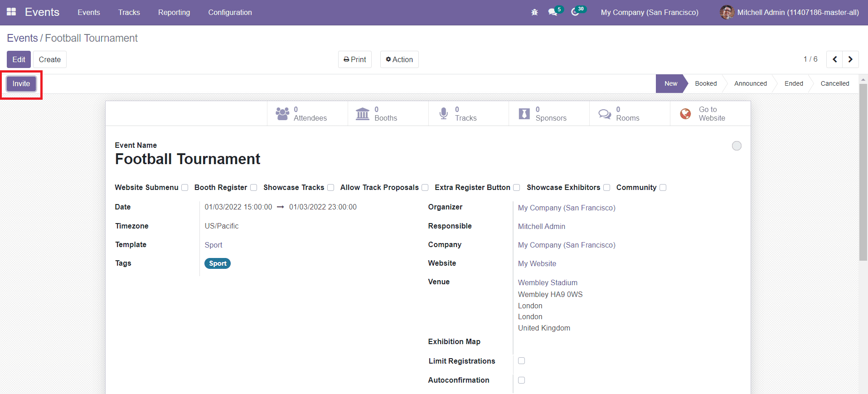Open the Tracks menu
Image resolution: width=868 pixels, height=394 pixels.
click(129, 12)
